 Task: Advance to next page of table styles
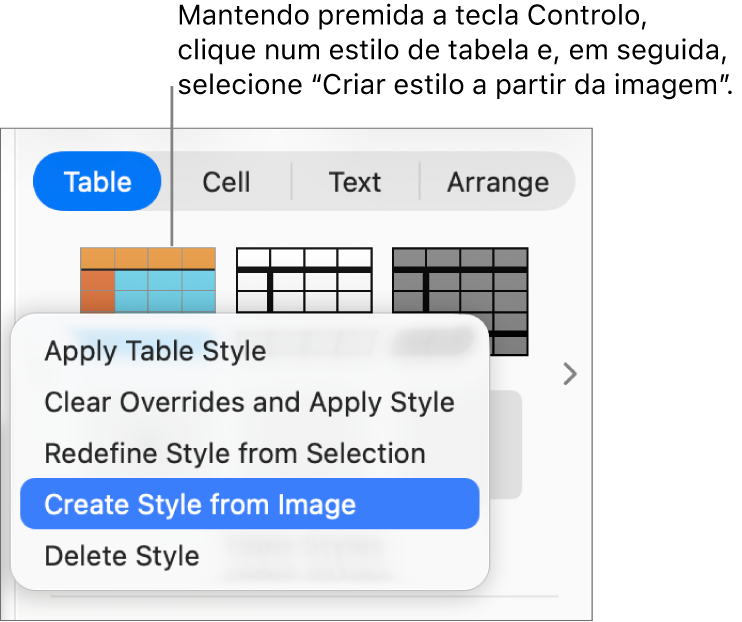[570, 374]
